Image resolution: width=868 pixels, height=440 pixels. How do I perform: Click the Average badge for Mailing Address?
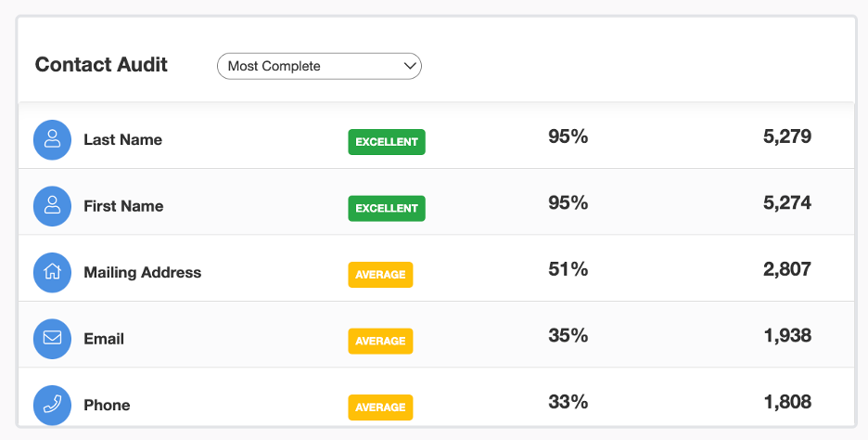tap(380, 275)
